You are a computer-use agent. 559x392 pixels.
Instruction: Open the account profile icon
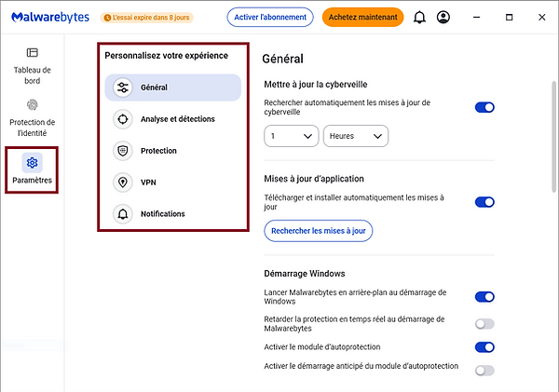click(x=443, y=17)
